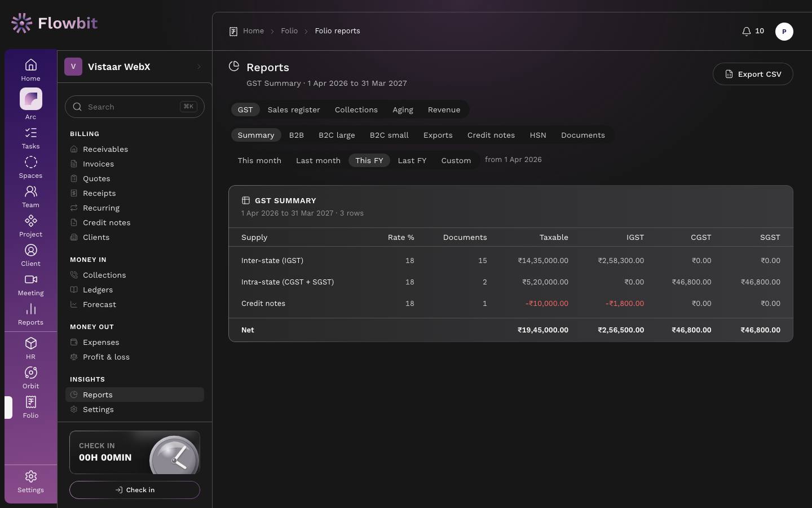This screenshot has width=812, height=508.
Task: Open Invoices in the Billing menu
Action: coord(135,164)
